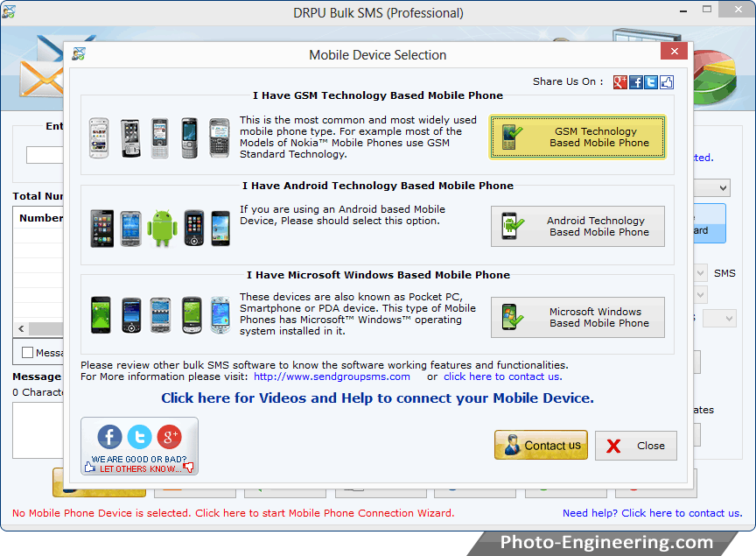Click the Twitter share icon at top

pos(651,82)
